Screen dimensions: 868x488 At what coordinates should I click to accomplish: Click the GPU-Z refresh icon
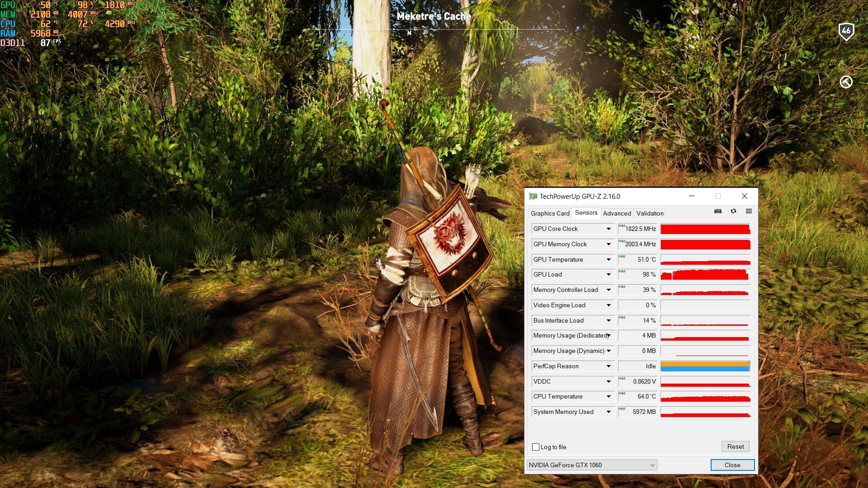(733, 211)
